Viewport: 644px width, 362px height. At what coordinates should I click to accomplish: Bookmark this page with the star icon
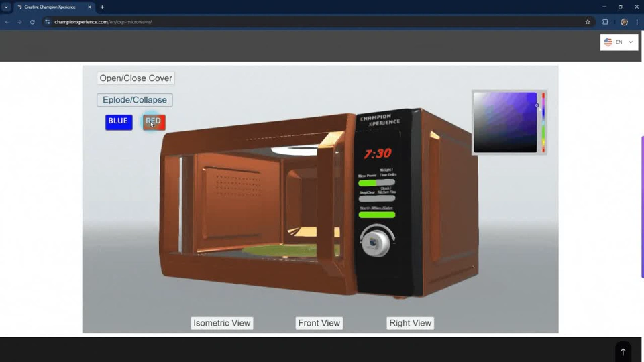(x=588, y=22)
